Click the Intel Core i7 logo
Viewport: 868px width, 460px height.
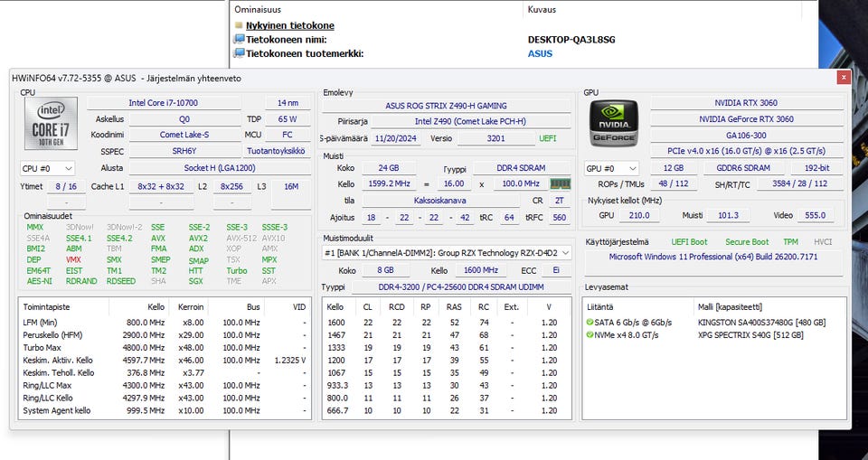[x=50, y=126]
